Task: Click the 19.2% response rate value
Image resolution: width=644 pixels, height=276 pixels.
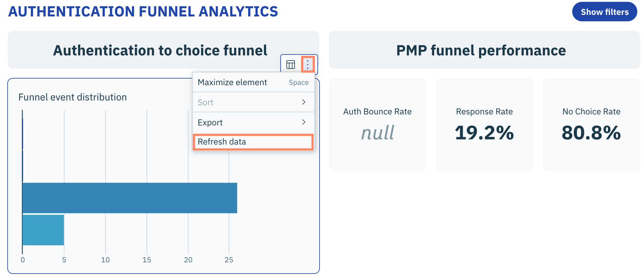Action: coord(484,133)
